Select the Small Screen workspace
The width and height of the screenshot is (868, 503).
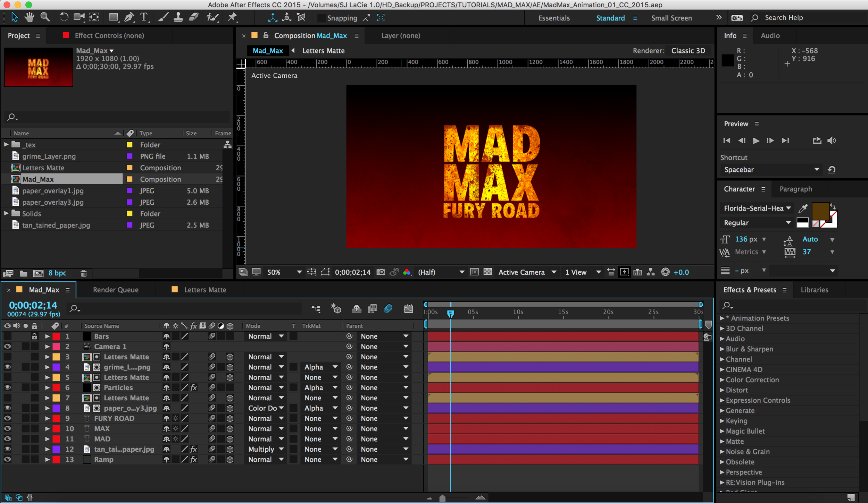pos(671,18)
